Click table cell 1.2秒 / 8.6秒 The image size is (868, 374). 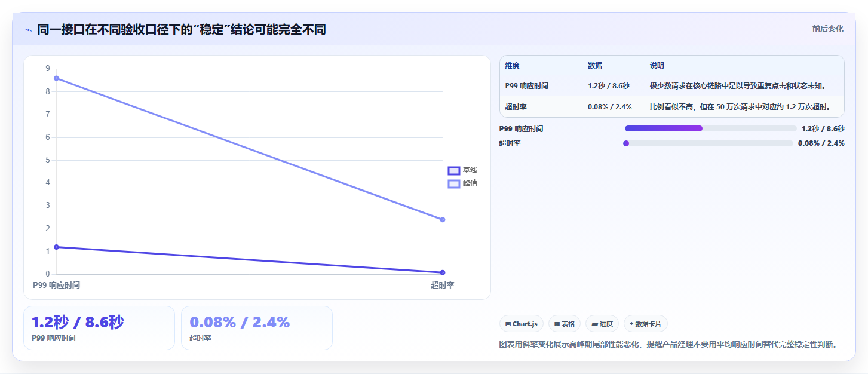pyautogui.click(x=609, y=86)
